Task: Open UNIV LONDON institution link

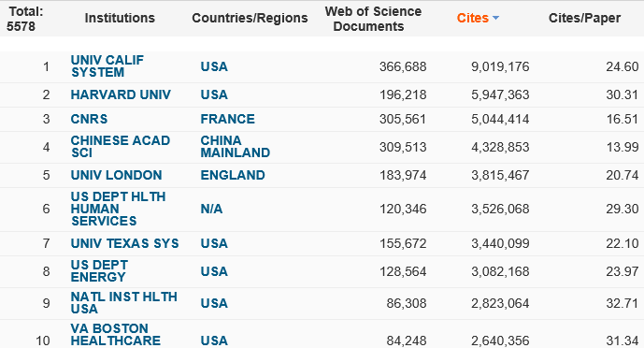Action: click(116, 176)
